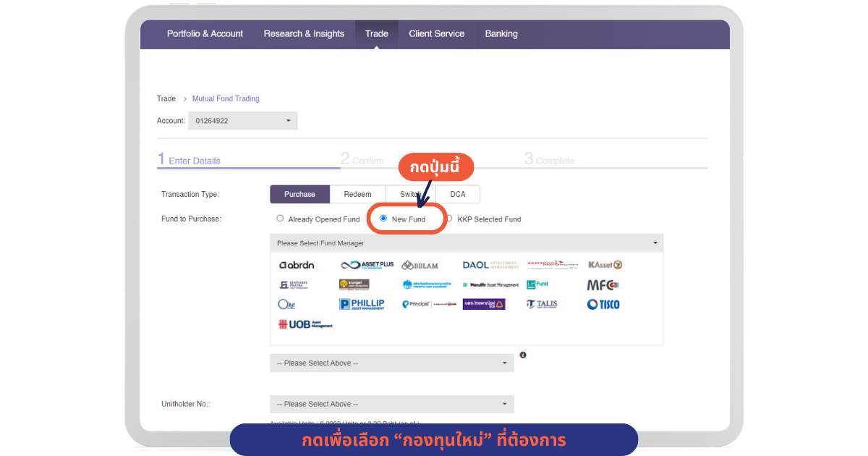Screen dimensions: 868x456
Task: Click the Trade breadcrumb link
Action: (x=166, y=98)
